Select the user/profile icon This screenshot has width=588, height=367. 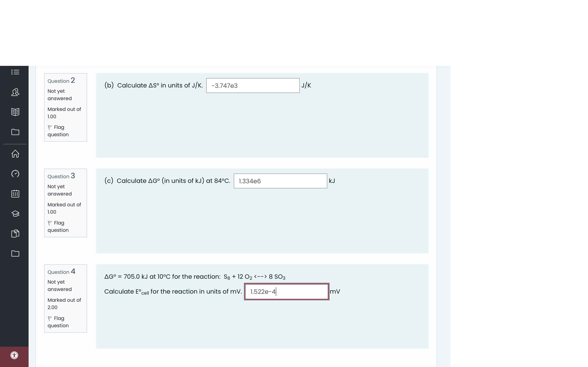pyautogui.click(x=15, y=92)
